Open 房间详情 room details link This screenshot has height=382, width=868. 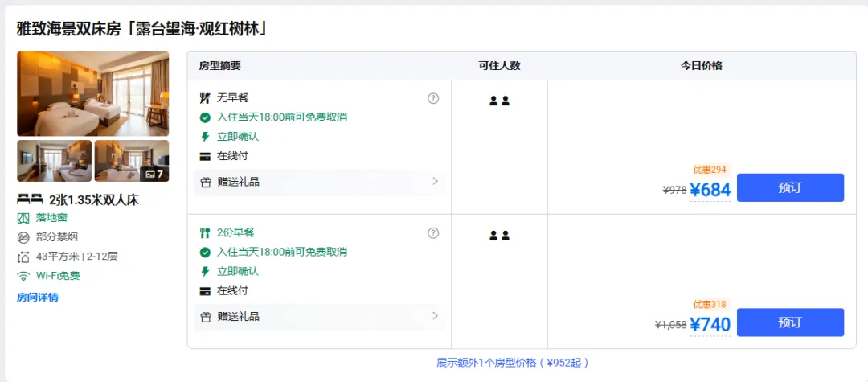38,298
